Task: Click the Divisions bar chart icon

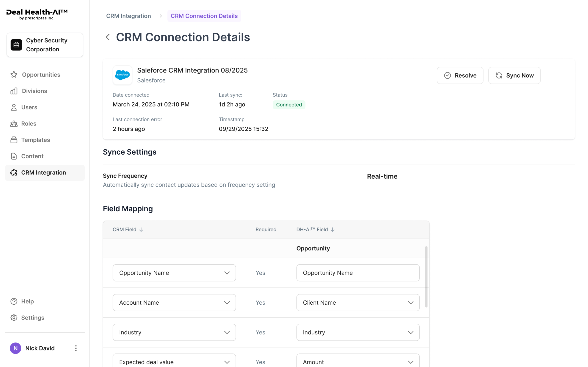Action: (14, 91)
